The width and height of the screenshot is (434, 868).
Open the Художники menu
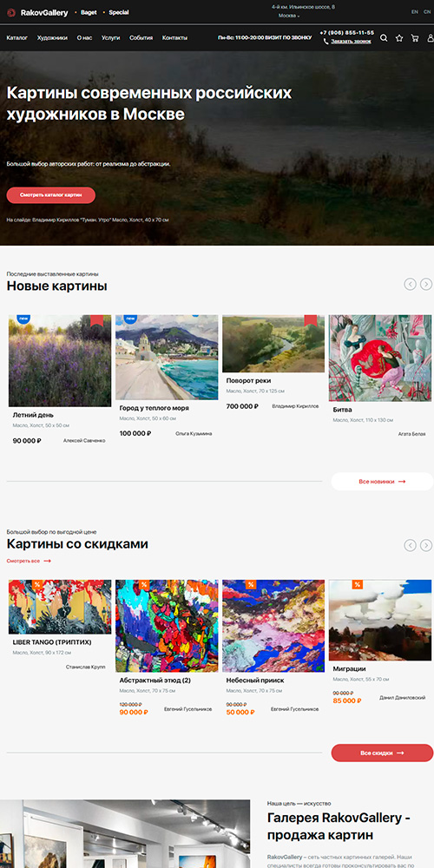pos(52,38)
